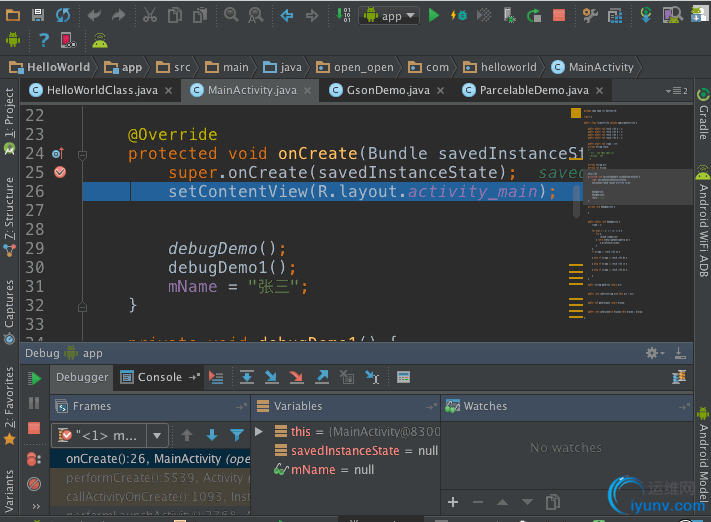This screenshot has width=711, height=522.
Task: Navigate forward with right arrow
Action: (x=312, y=15)
